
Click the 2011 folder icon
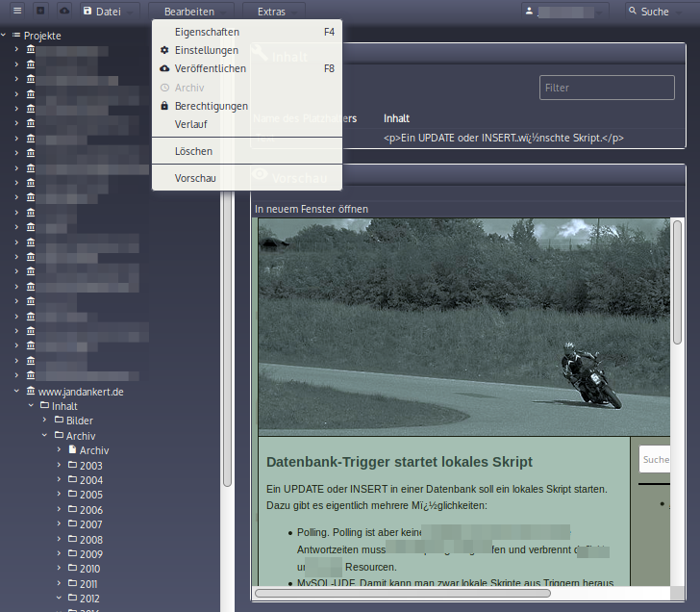tap(72, 583)
